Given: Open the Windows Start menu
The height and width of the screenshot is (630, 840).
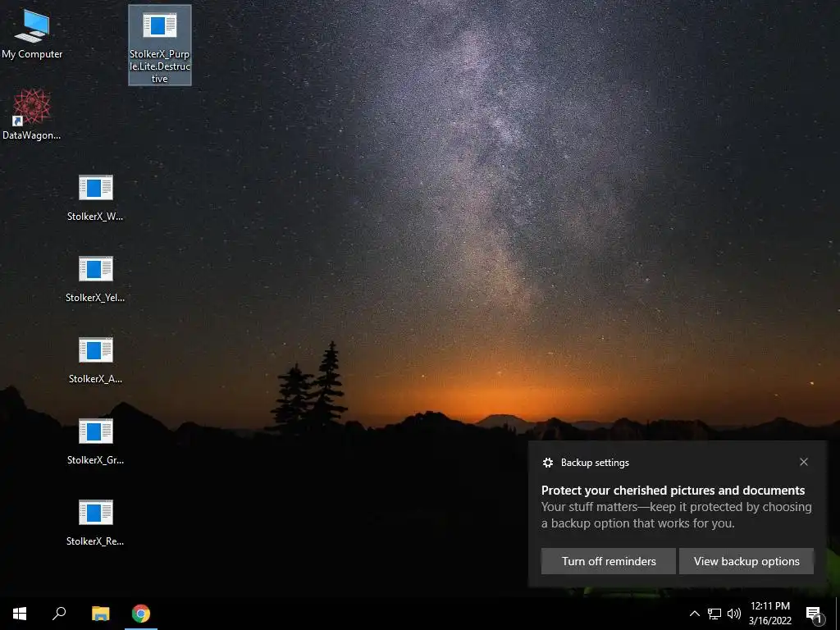Looking at the screenshot, I should [20, 614].
